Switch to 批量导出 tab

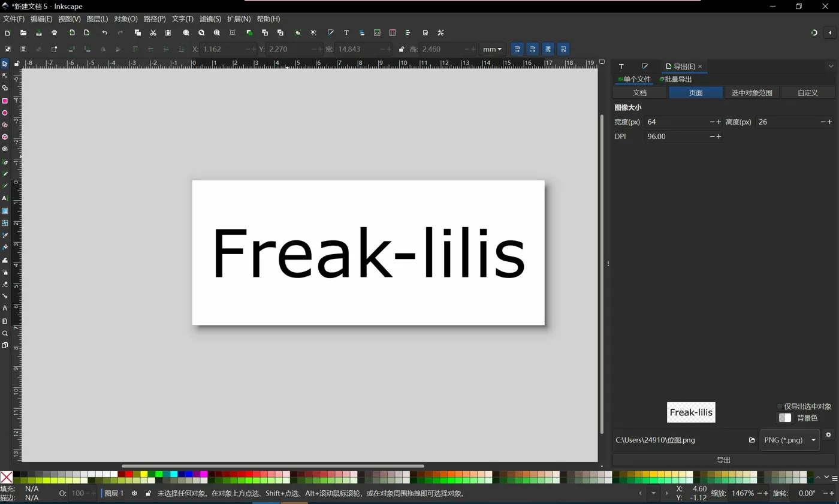pyautogui.click(x=676, y=79)
